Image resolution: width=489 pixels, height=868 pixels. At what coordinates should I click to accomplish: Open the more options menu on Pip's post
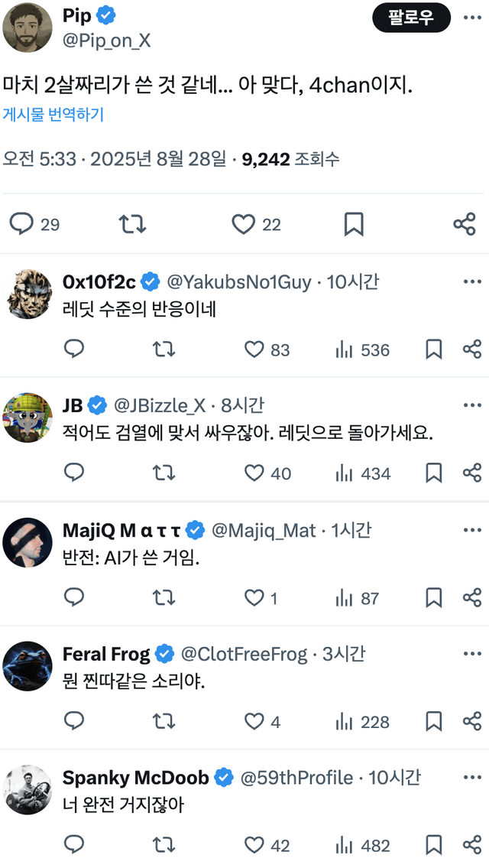click(472, 18)
